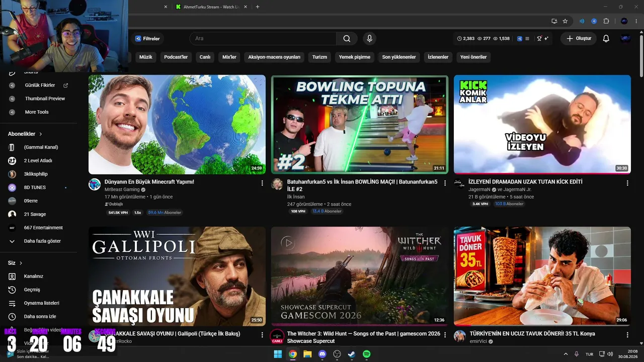Open İlk İnsan channel avatar
Screen dimensions: 644x362
(277, 184)
